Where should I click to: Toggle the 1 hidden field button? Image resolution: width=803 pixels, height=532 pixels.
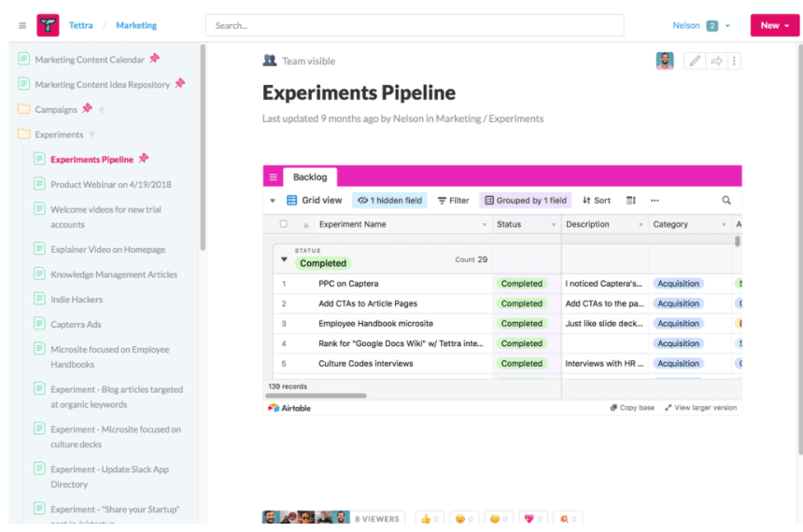click(389, 201)
